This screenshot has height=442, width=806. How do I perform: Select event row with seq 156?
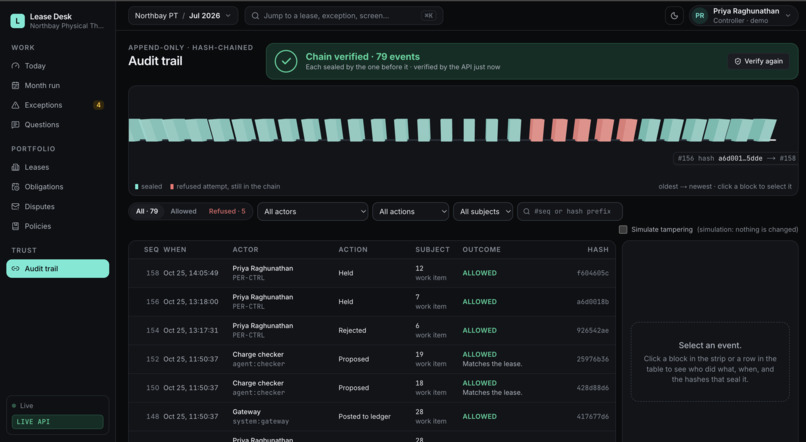[372, 302]
